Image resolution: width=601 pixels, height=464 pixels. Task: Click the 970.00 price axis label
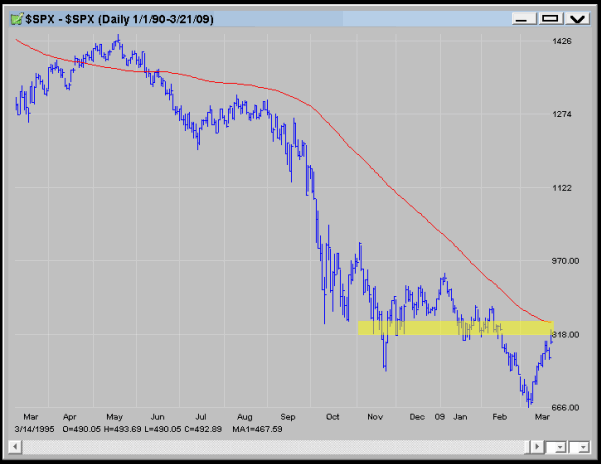point(565,261)
